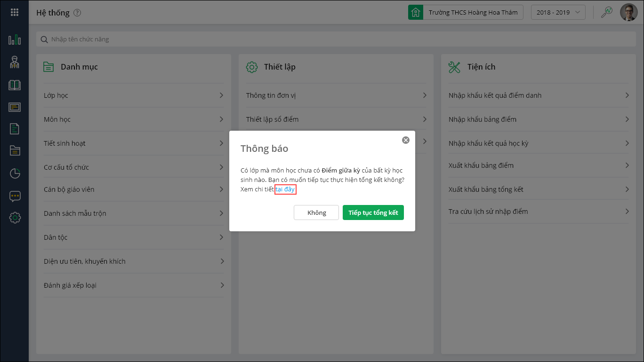Follow the tại đây details link
The image size is (644, 362).
(285, 189)
